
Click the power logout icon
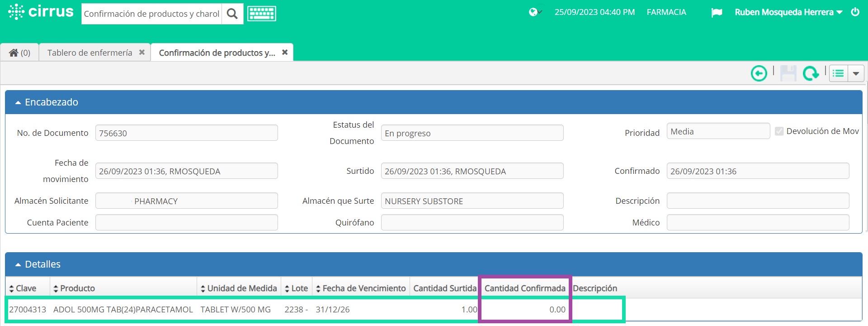855,12
